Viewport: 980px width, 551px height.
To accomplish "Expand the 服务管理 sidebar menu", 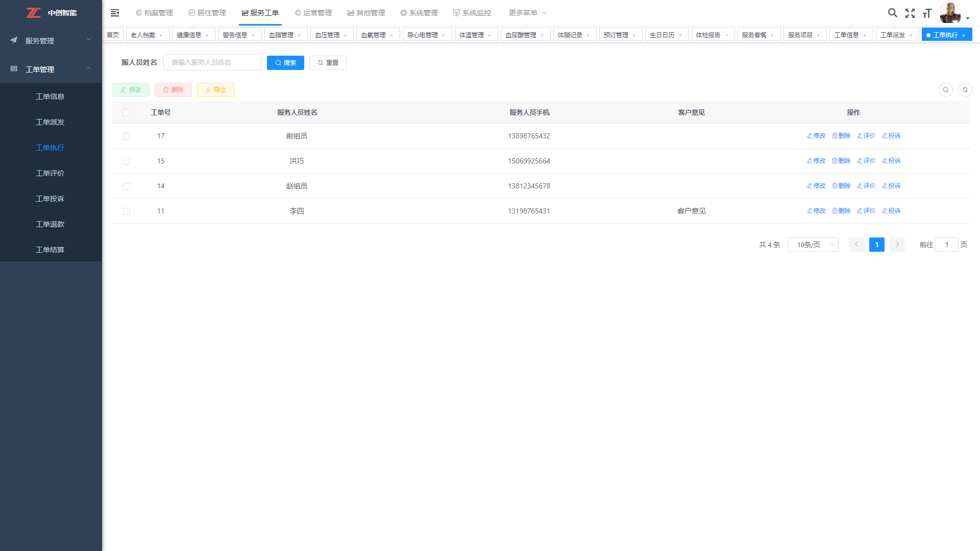I will [51, 40].
